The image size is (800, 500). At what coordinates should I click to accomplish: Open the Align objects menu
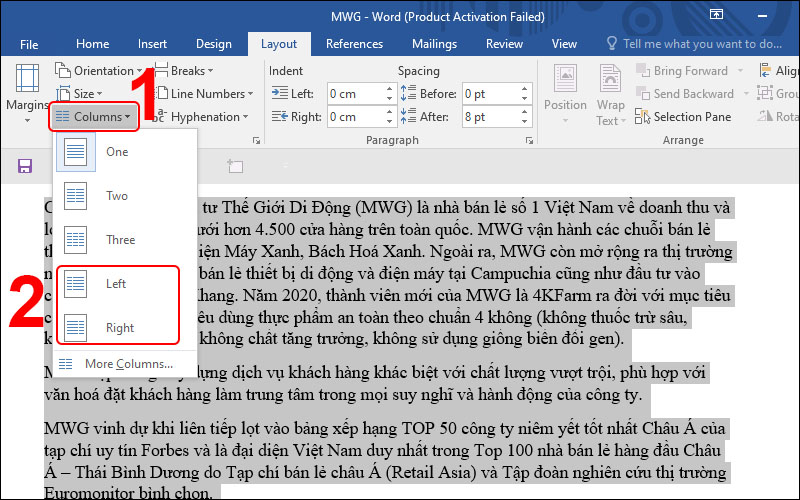[x=779, y=71]
